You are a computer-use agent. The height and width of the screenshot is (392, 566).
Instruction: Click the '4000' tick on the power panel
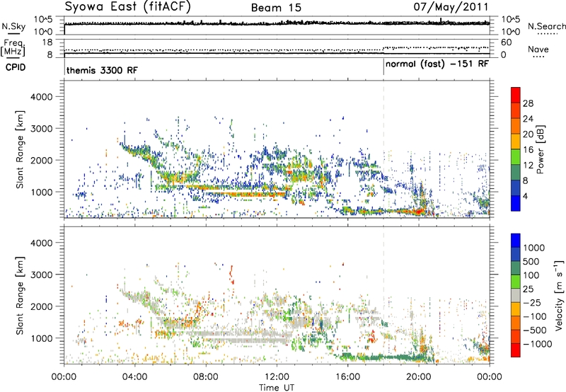pyautogui.click(x=42, y=97)
